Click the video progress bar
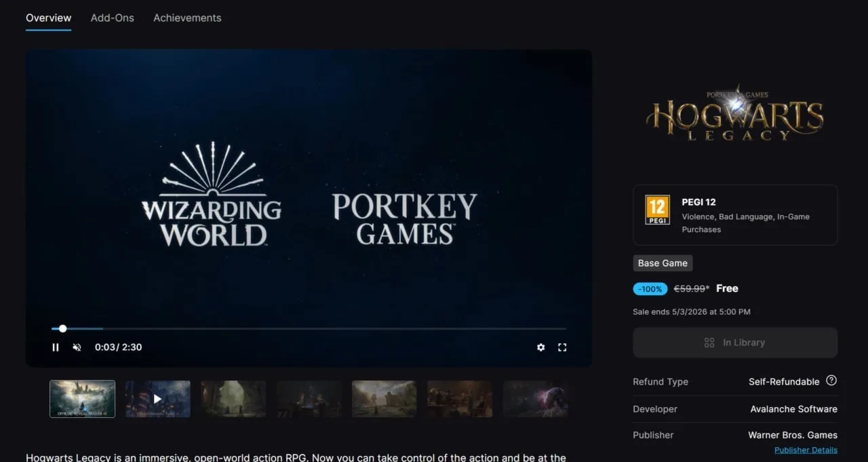Viewport: 868px width, 462px height. pos(309,328)
